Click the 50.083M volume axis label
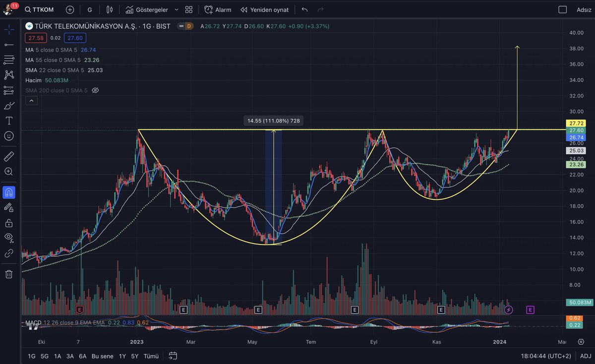The image size is (595, 364). pos(579,302)
